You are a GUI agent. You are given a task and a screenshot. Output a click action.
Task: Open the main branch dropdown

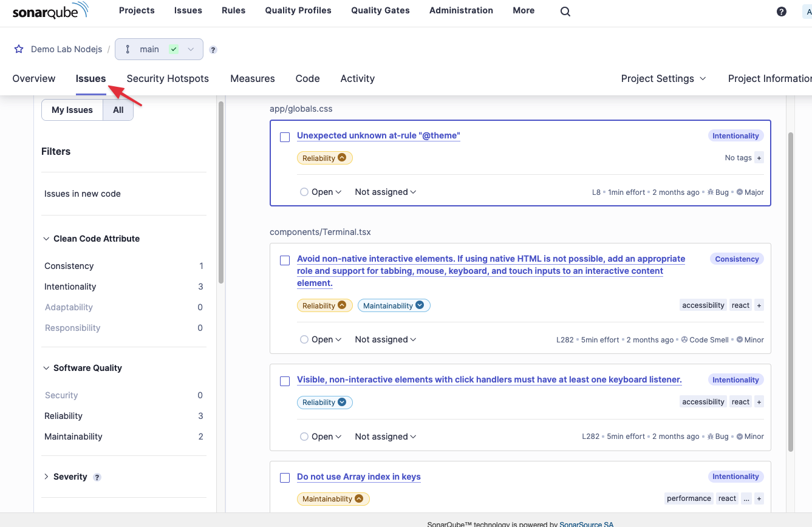pyautogui.click(x=159, y=49)
